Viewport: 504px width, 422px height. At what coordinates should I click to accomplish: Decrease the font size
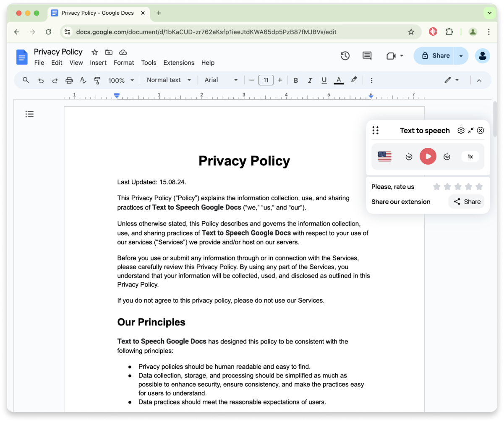pos(252,80)
